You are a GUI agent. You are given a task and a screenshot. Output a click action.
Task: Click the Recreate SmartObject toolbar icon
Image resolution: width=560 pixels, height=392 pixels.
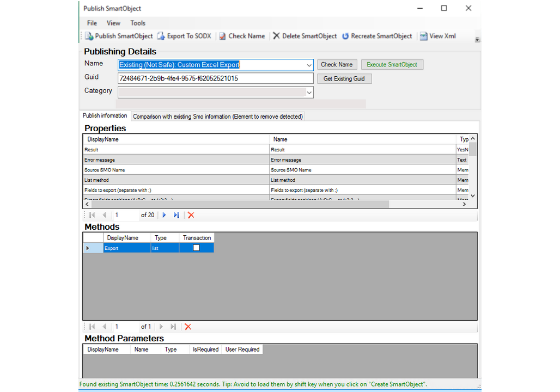pos(345,36)
